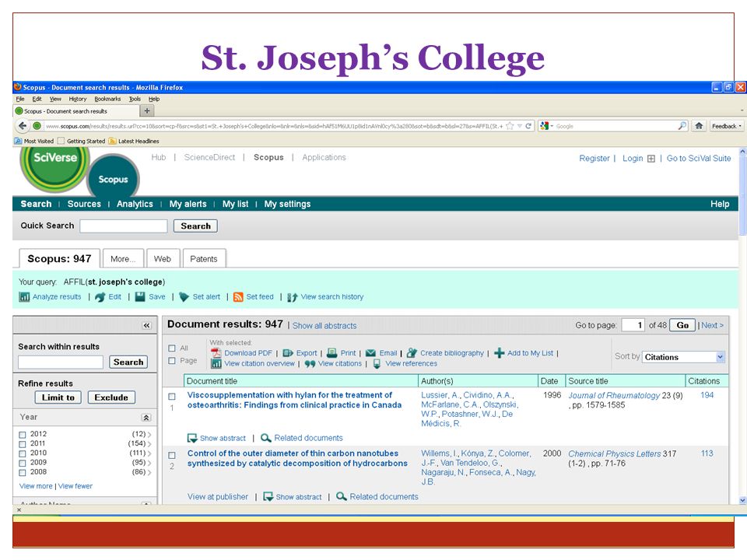This screenshot has width=747, height=560.
Task: Click Show abstract icon for result 1
Action: click(x=192, y=438)
